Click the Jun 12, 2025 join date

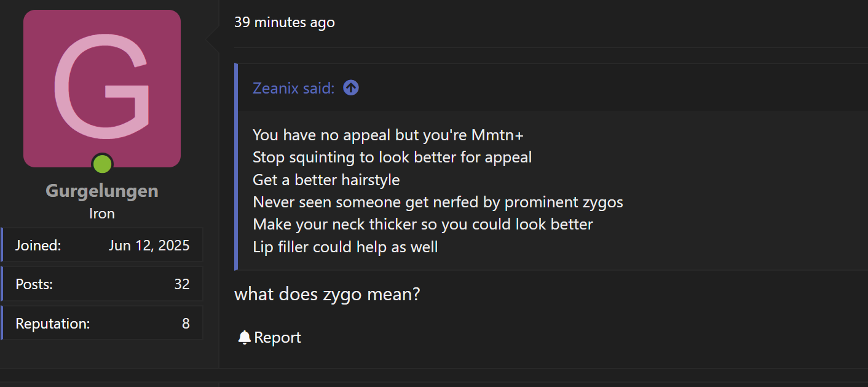click(x=149, y=245)
